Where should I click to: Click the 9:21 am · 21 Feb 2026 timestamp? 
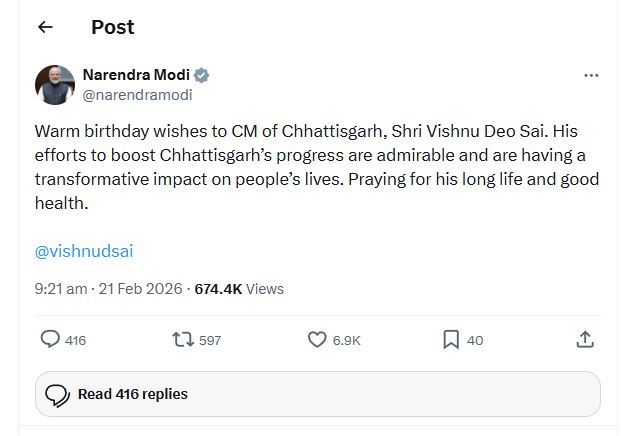[x=108, y=289]
